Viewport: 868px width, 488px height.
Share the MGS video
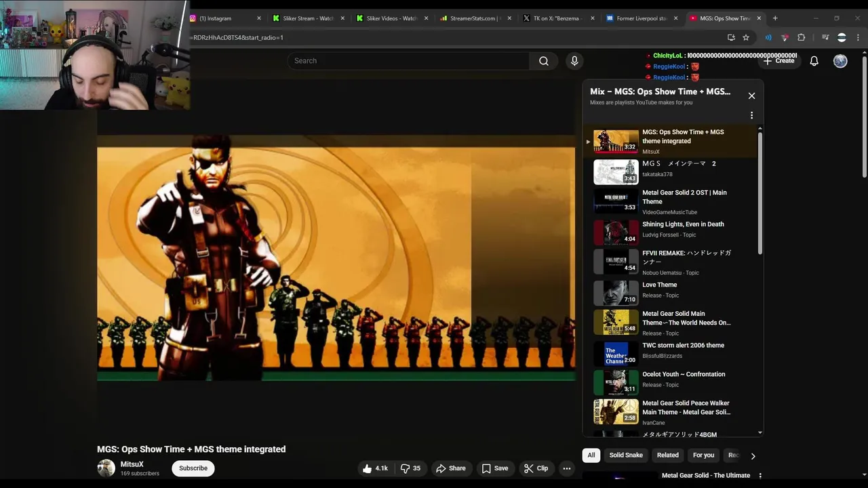[x=451, y=468]
